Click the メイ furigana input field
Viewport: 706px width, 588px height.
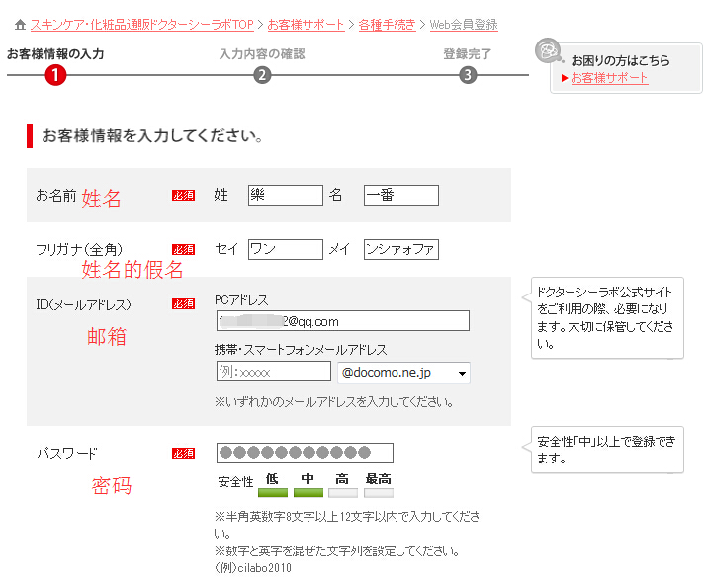click(400, 249)
